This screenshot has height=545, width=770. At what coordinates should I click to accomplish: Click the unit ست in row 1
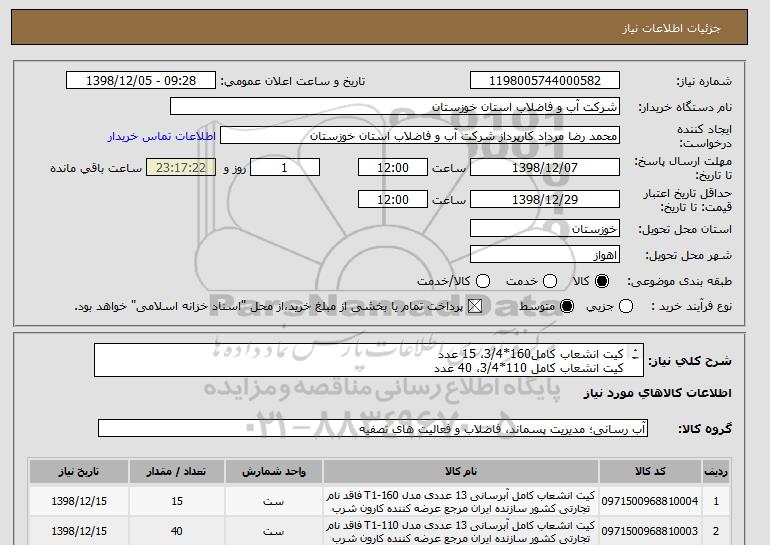click(x=274, y=502)
